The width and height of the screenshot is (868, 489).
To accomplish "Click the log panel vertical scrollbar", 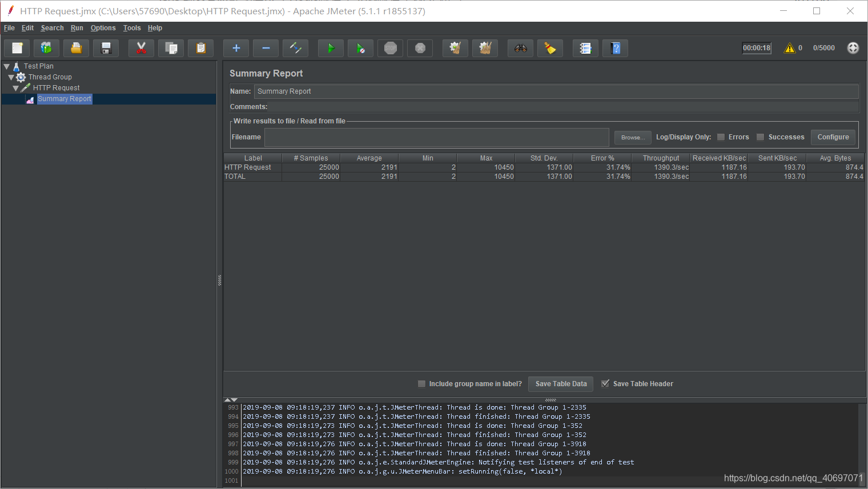I will [862, 444].
